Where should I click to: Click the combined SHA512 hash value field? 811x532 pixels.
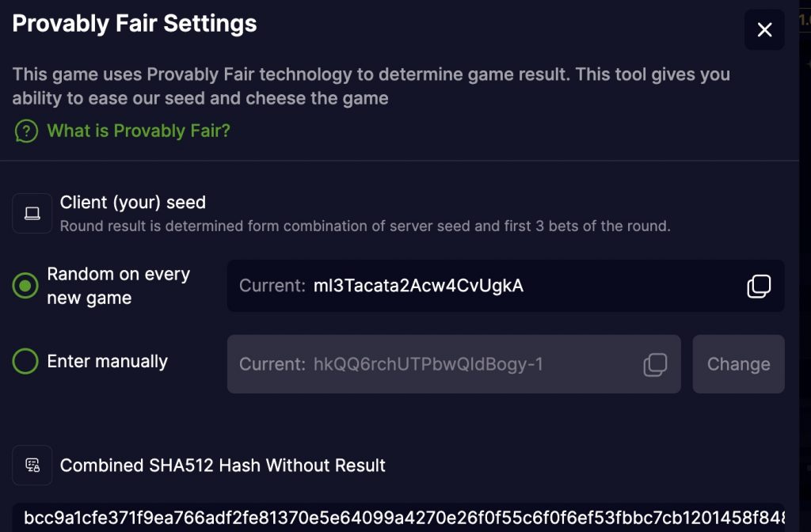coord(398,517)
